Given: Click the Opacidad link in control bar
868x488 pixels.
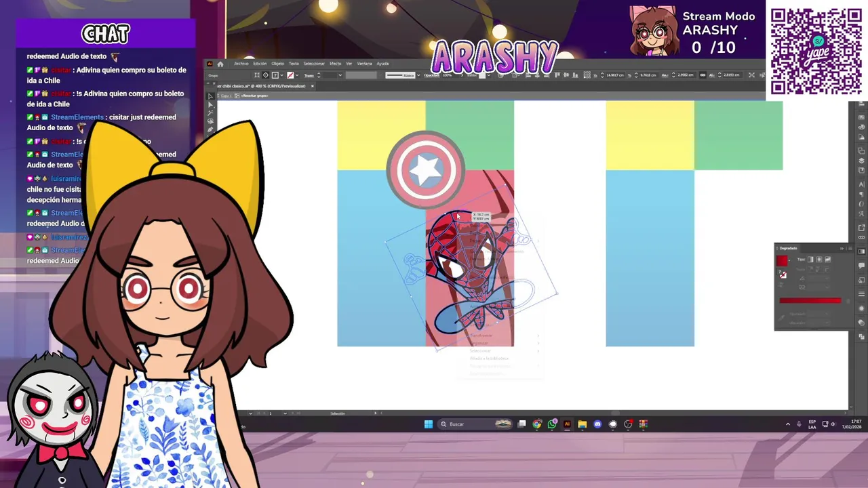Looking at the screenshot, I should (431, 75).
